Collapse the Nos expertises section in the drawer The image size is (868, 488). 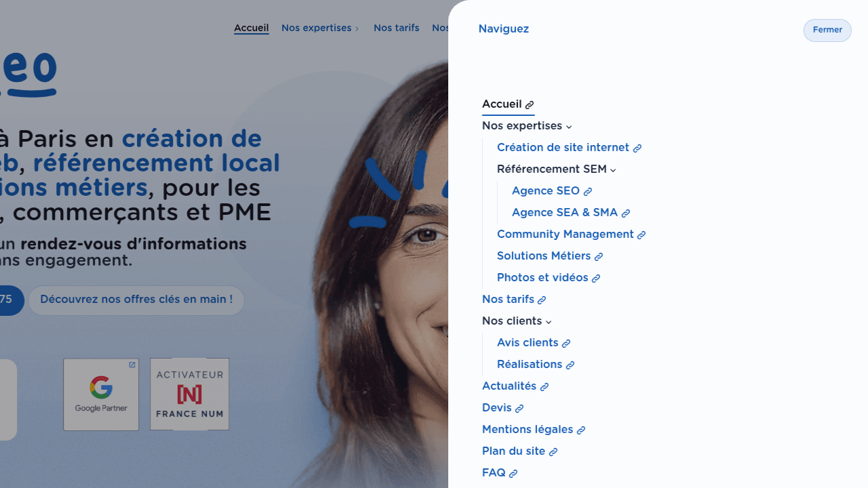(527, 126)
